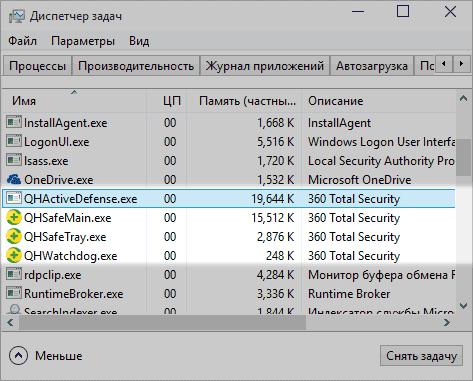Click the 2,876 K memory value
The width and height of the screenshot is (473, 381).
275,237
